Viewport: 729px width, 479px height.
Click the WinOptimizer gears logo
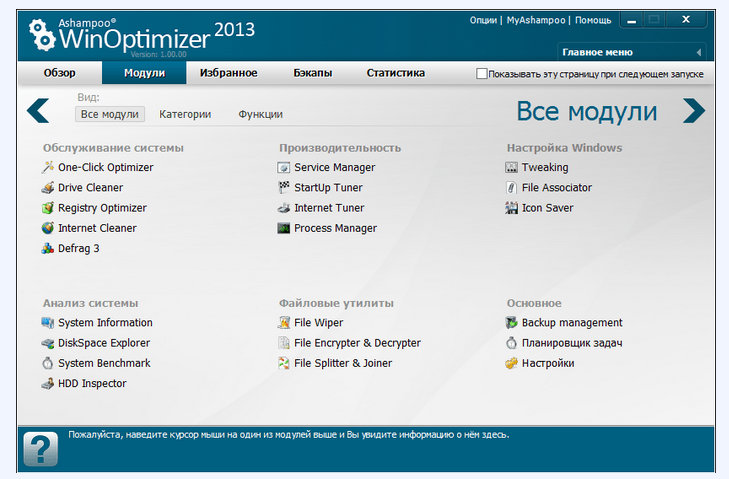(41, 34)
